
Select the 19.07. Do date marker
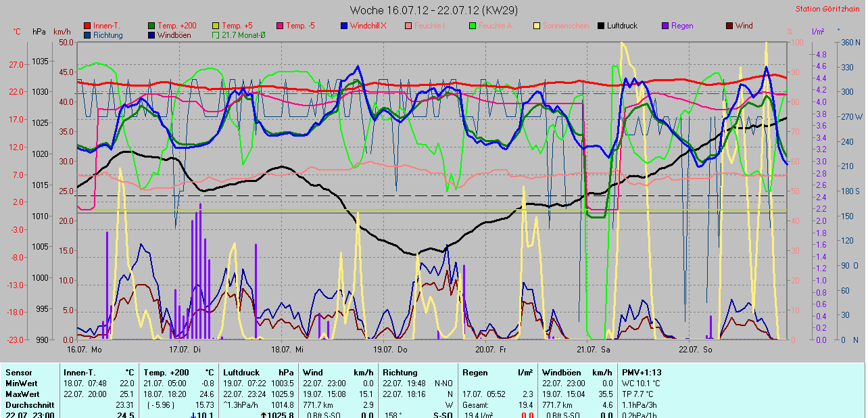point(390,350)
